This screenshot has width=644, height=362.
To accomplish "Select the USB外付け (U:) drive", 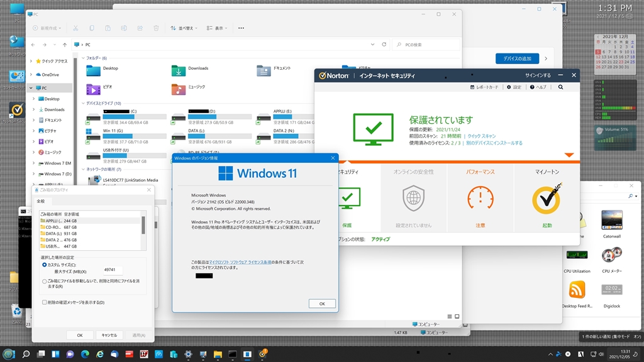I will 126,156.
